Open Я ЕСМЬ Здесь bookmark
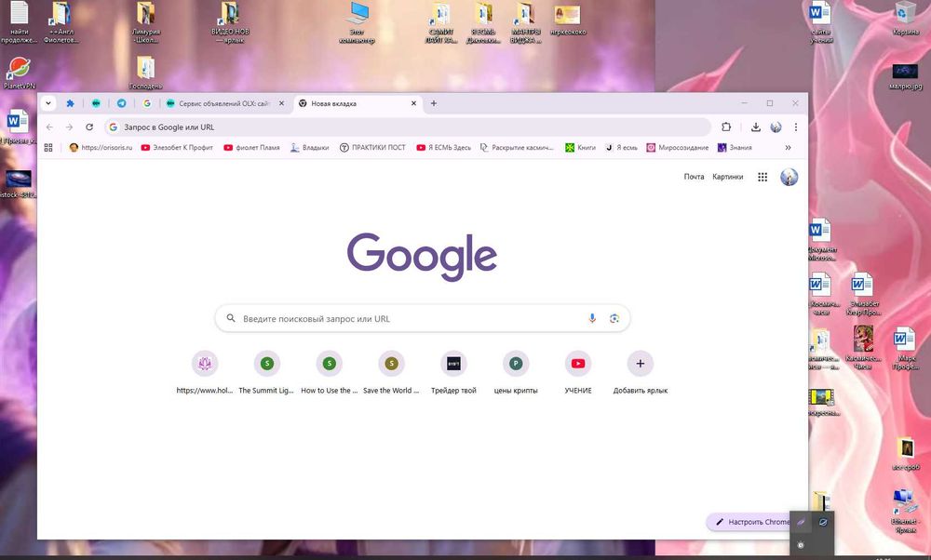 pyautogui.click(x=443, y=148)
